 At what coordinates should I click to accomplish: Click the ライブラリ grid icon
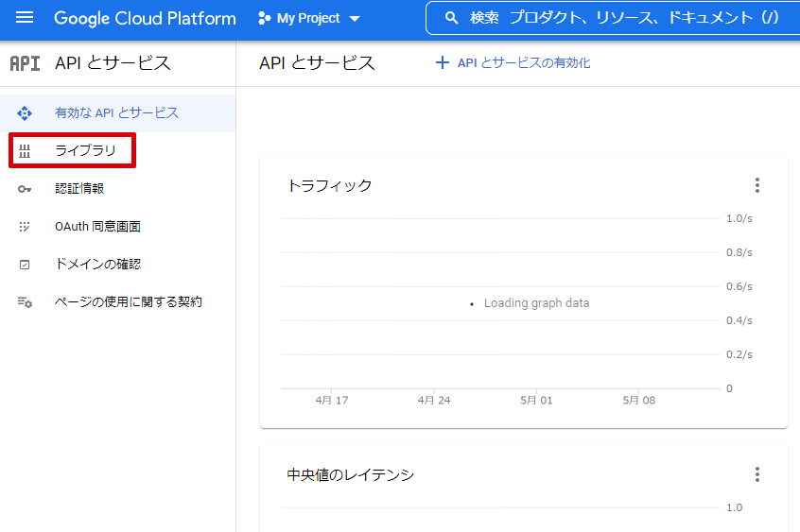(x=25, y=151)
